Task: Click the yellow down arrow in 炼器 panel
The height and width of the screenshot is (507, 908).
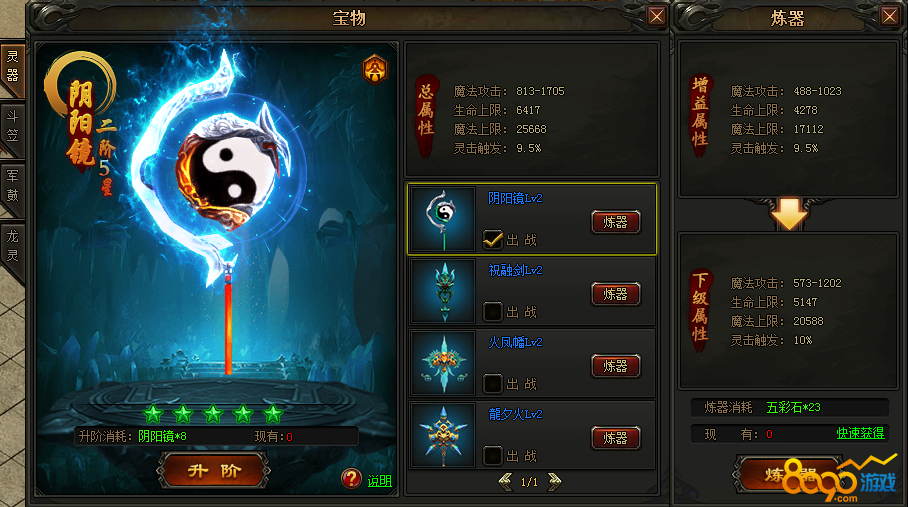Action: click(x=789, y=213)
